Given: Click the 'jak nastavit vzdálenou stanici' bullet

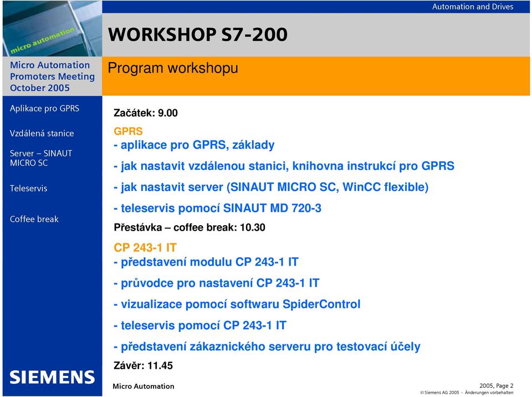Looking at the screenshot, I should tap(284, 166).
